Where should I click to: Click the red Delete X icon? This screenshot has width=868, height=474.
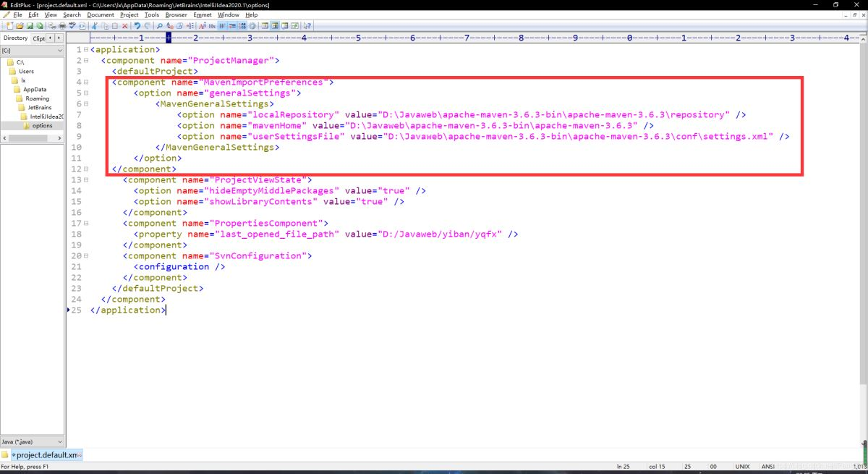(124, 26)
